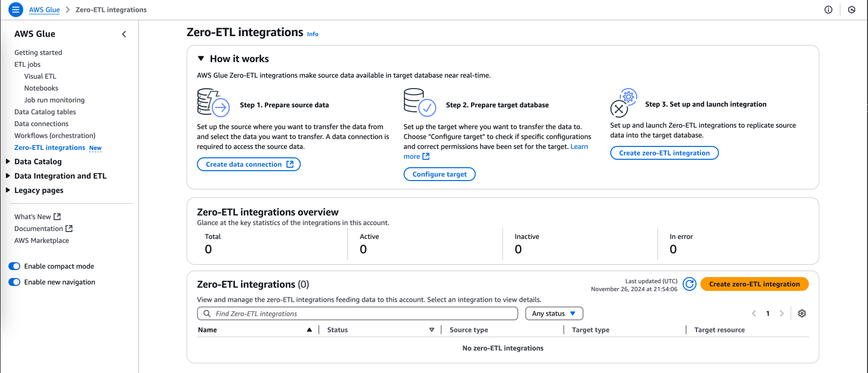Focus the Find Zero-ETL integrations search field
The height and width of the screenshot is (373, 868).
tap(357, 314)
